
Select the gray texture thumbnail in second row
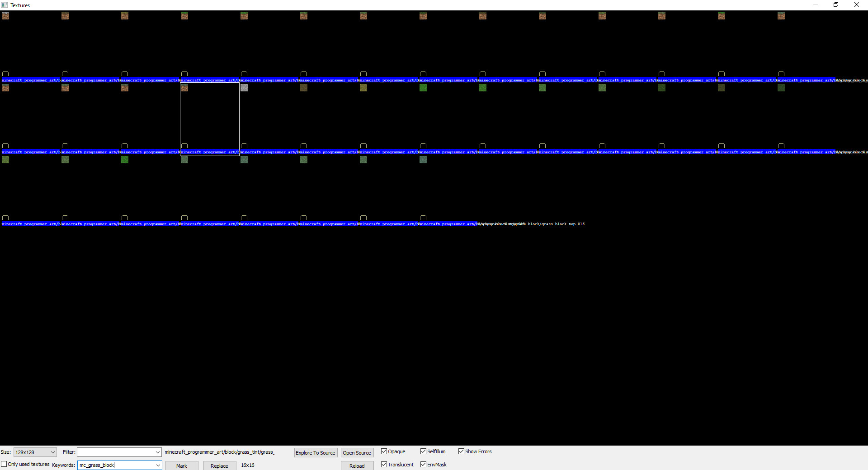coord(244,88)
